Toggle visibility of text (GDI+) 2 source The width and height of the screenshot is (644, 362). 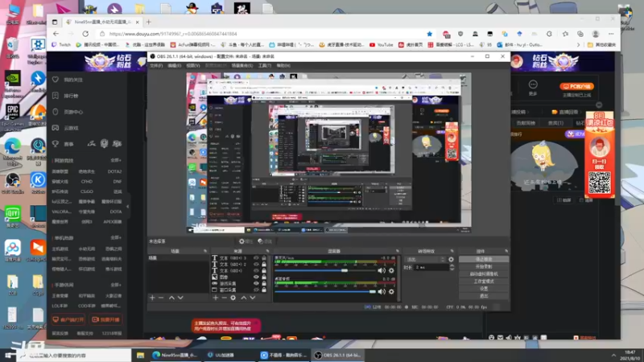click(x=256, y=265)
